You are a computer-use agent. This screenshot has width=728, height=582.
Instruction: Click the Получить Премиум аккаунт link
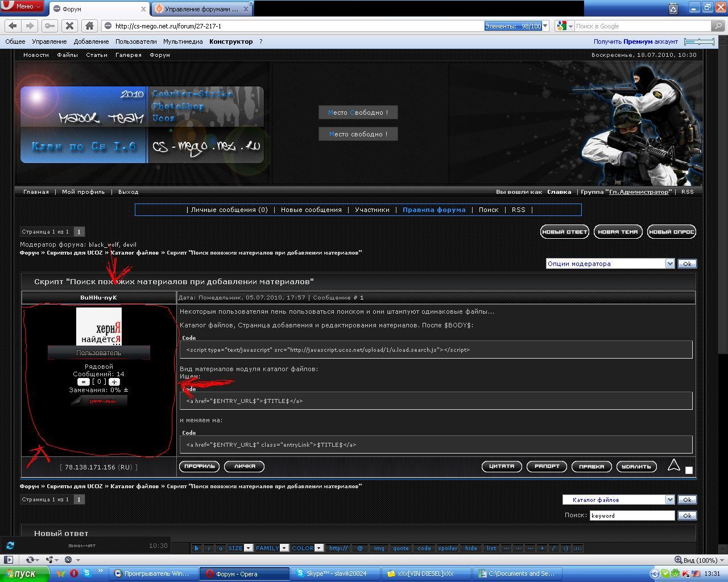pyautogui.click(x=636, y=41)
